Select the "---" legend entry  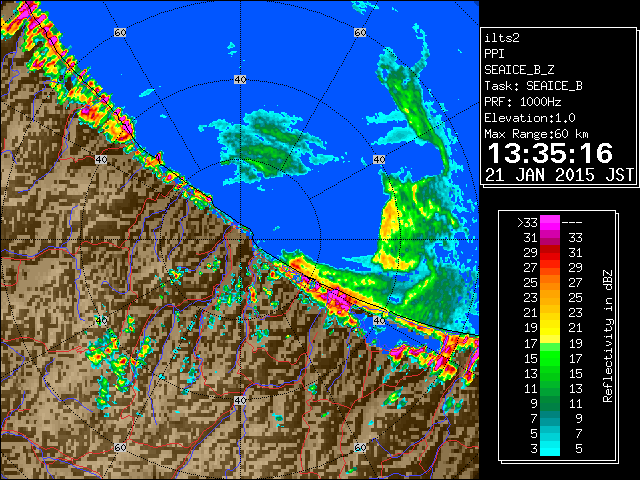[x=572, y=222]
